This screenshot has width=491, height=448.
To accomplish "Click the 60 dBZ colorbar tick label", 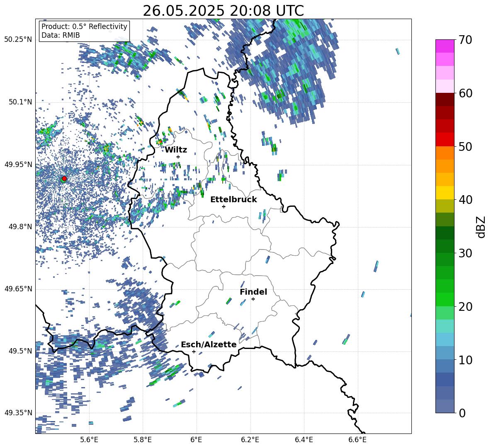I will tap(465, 93).
